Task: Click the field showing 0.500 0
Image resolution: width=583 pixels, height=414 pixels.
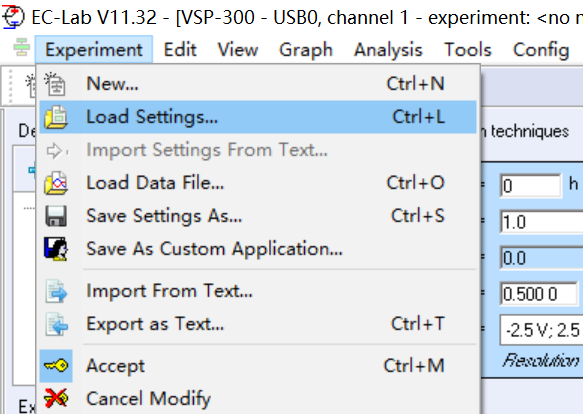Action: point(539,294)
